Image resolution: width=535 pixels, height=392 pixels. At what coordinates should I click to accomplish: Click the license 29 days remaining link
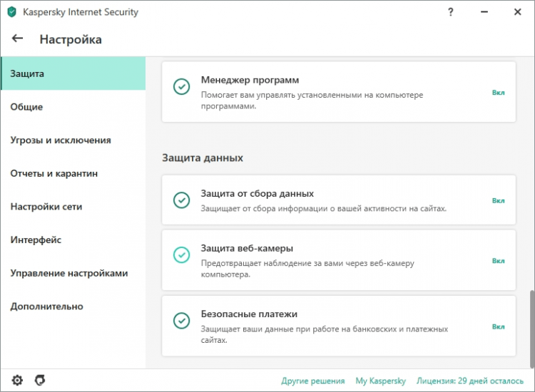click(x=469, y=381)
